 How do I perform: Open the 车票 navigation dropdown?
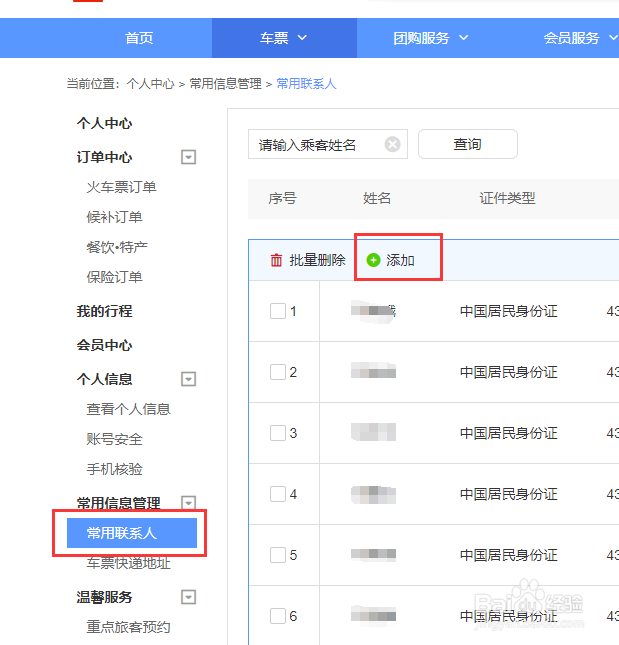point(284,38)
